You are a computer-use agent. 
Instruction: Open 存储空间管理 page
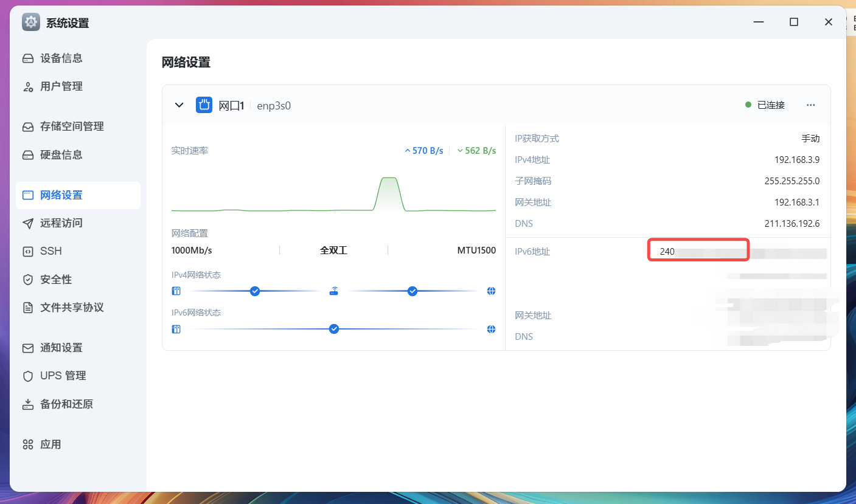[72, 126]
